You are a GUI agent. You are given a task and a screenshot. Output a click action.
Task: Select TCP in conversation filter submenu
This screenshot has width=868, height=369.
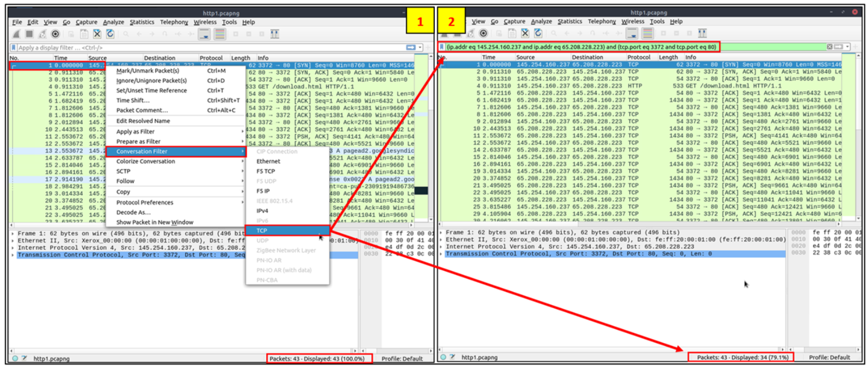click(288, 231)
